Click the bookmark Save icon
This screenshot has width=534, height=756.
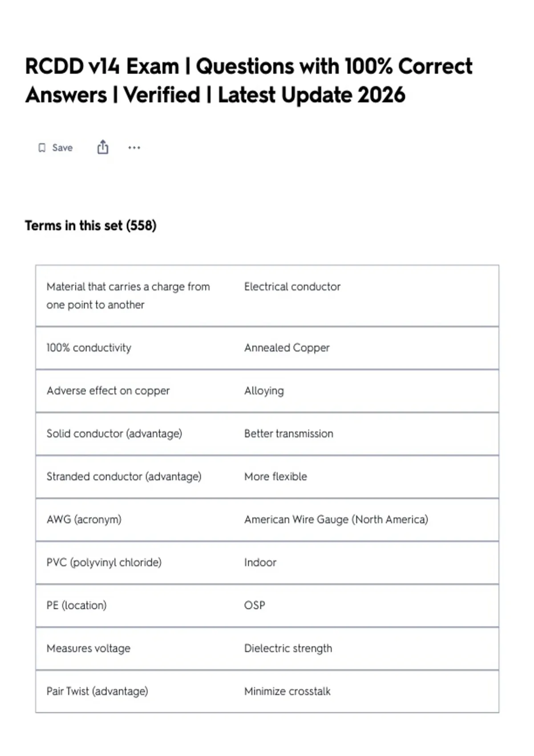coord(42,148)
